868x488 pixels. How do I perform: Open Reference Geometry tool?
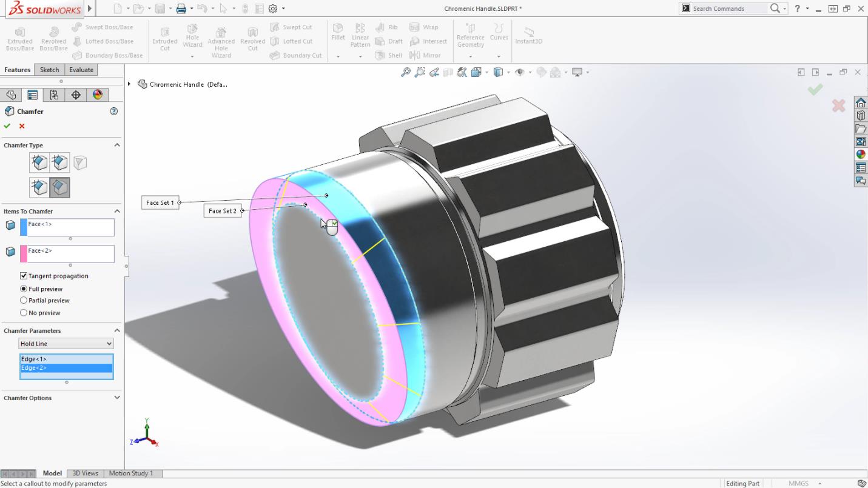[x=470, y=38]
